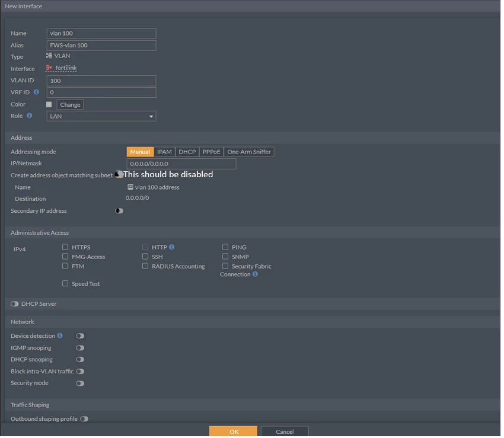Click the OK button
Image resolution: width=504 pixels, height=438 pixels.
234,431
